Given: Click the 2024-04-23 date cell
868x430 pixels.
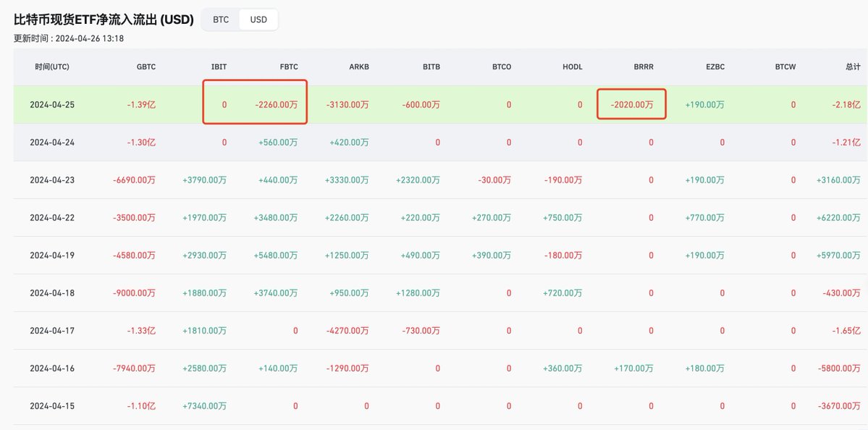Looking at the screenshot, I should (x=52, y=180).
